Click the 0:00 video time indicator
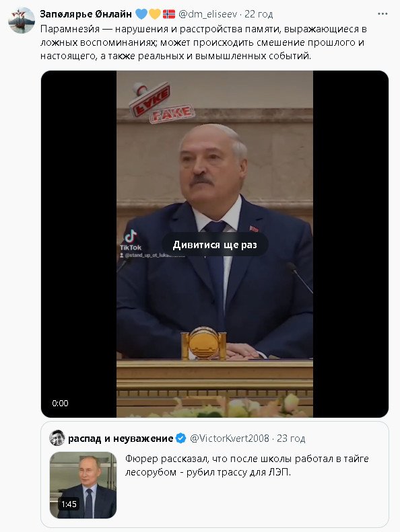The image size is (400, 532). tap(60, 403)
